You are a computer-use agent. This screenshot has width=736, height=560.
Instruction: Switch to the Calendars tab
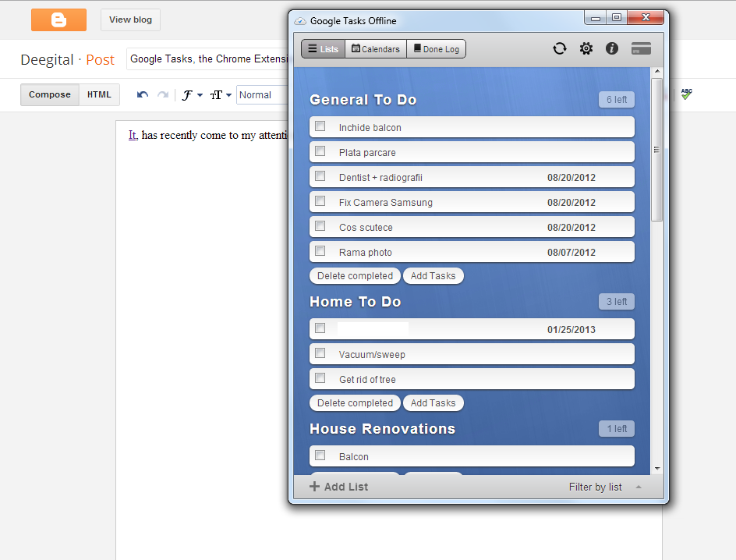(x=376, y=49)
